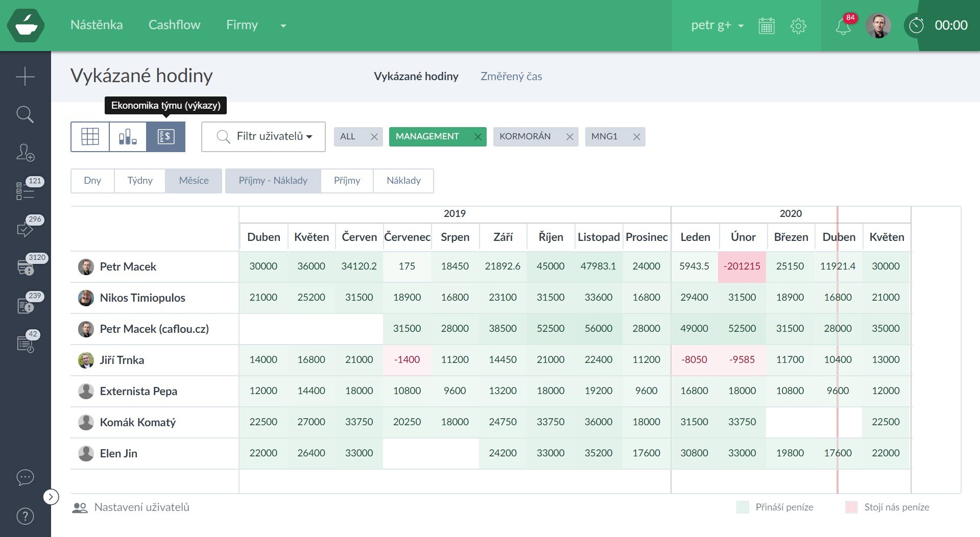
Task: Click the red Stojí nás peníze swatch
Action: click(851, 507)
